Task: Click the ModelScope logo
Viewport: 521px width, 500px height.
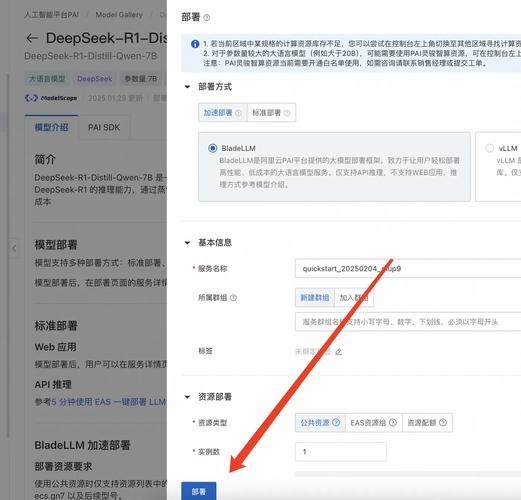Action: click(51, 98)
